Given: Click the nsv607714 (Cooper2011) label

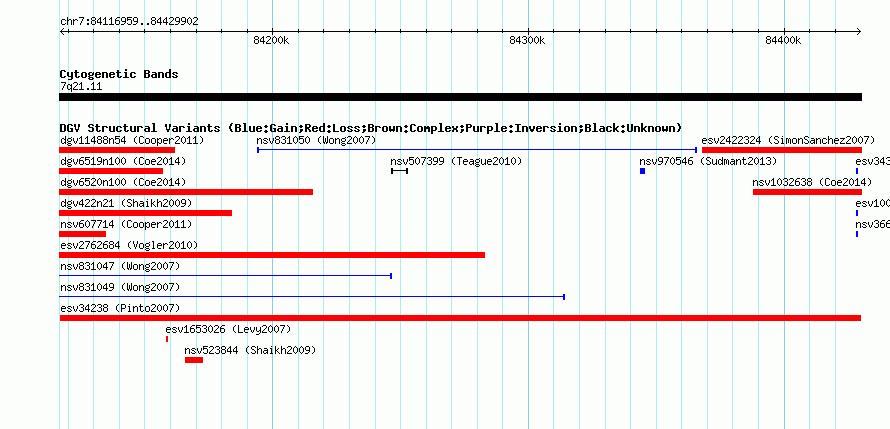Looking at the screenshot, I should coord(126,224).
